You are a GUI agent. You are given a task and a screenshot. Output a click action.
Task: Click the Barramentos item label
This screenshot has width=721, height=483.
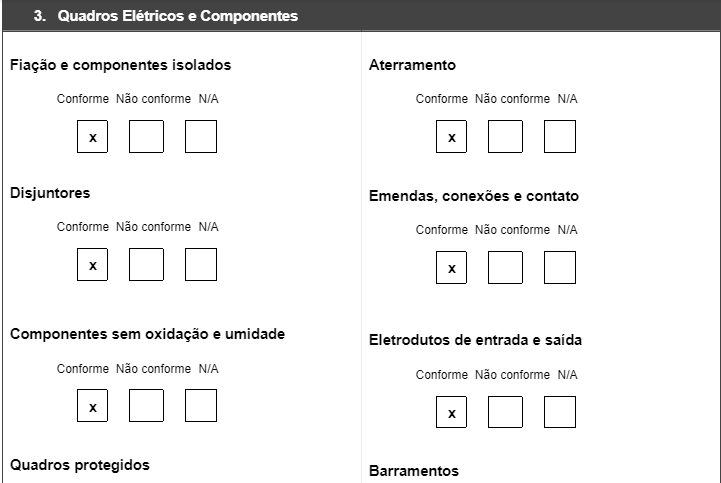click(414, 471)
